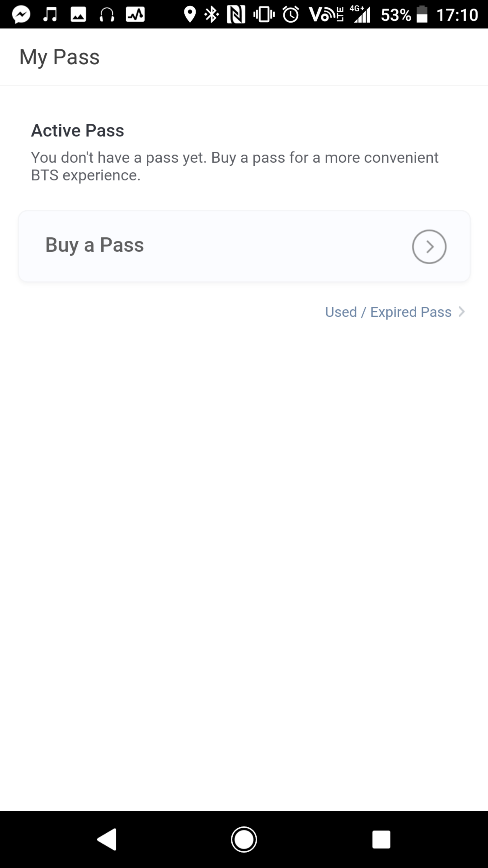The width and height of the screenshot is (488, 868).
Task: Tap the location pin status icon
Action: point(190,15)
